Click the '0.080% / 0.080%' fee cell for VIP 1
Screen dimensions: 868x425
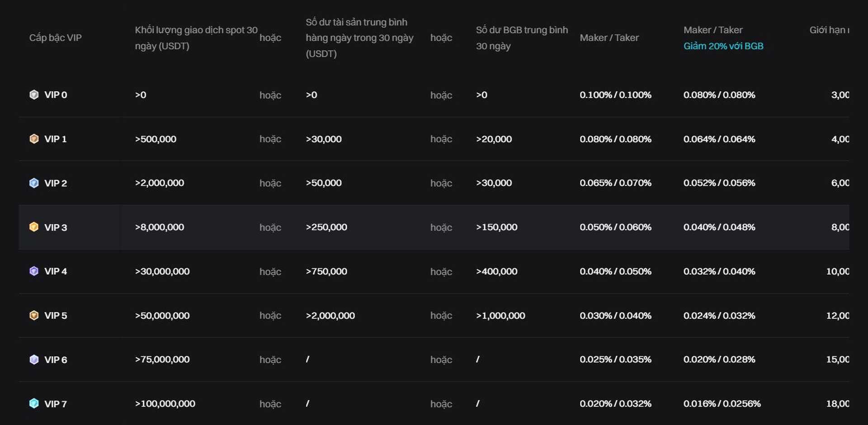[616, 139]
